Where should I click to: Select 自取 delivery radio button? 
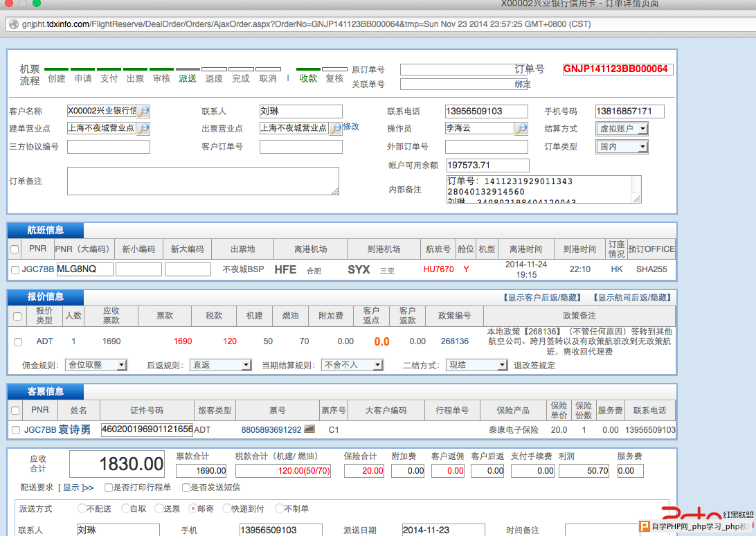pos(125,508)
